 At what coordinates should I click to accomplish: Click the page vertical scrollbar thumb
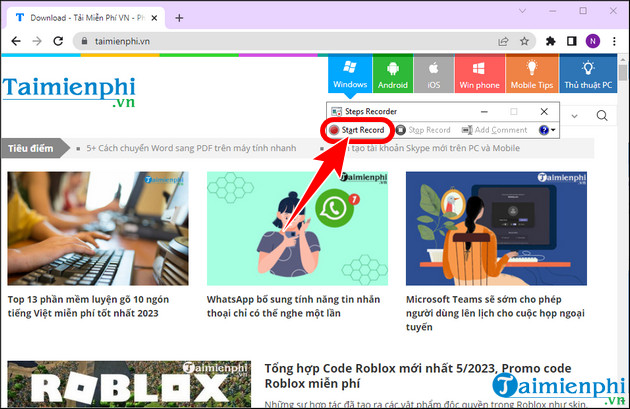pos(623,73)
